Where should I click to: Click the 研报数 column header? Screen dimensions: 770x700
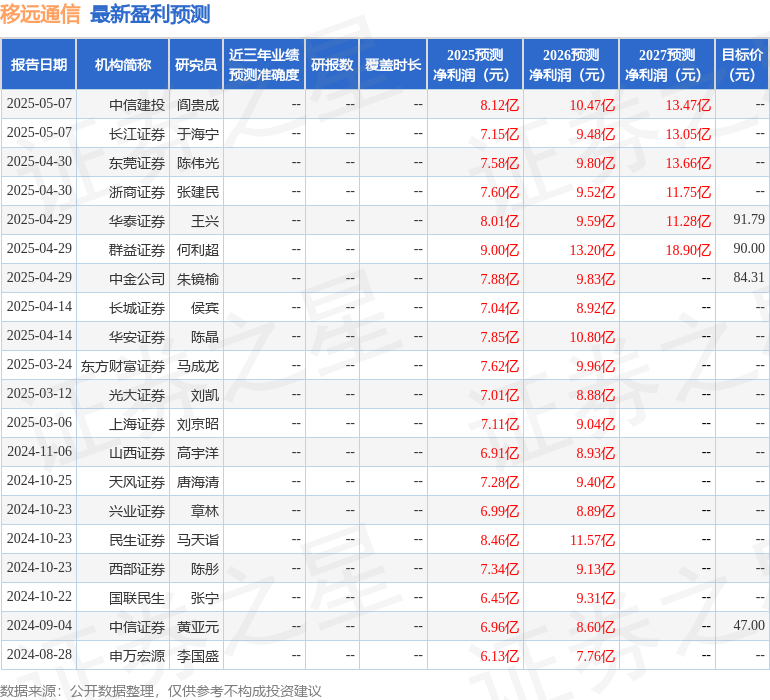coord(332,65)
